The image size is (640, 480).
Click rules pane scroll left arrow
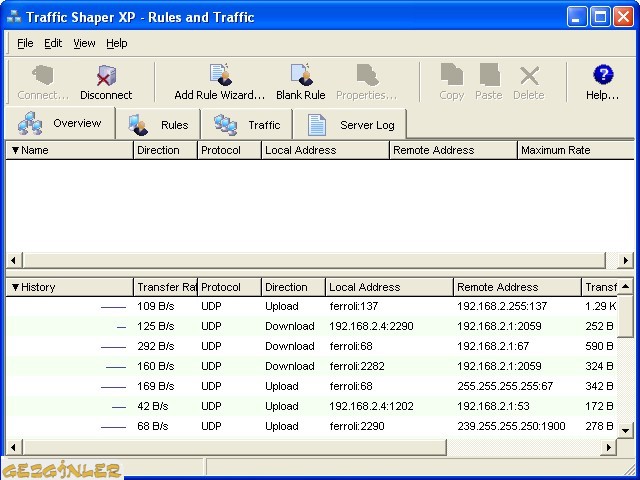(x=13, y=260)
